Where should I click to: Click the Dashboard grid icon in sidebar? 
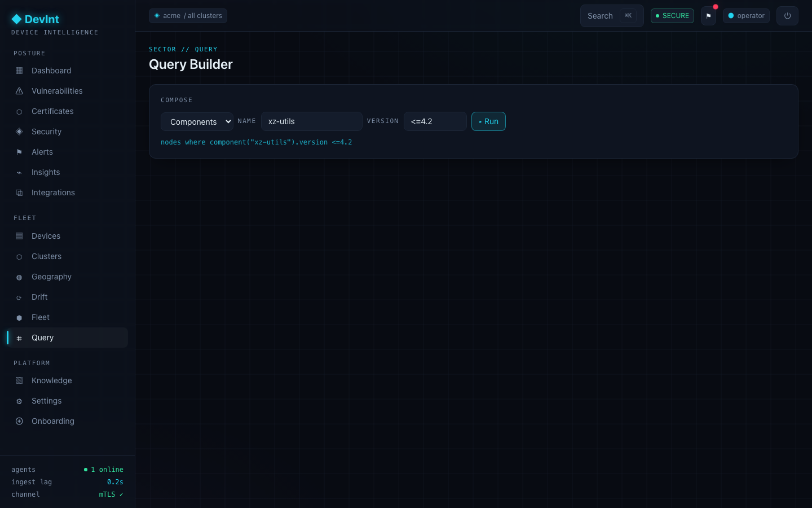(19, 71)
